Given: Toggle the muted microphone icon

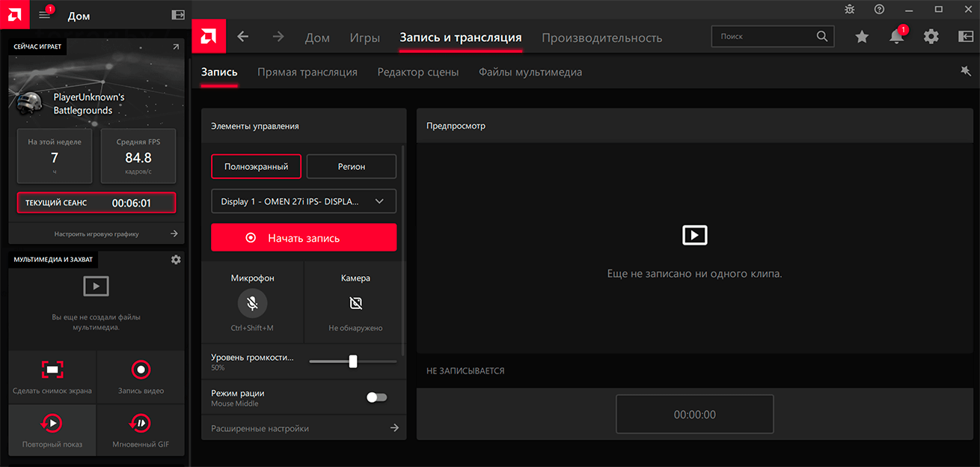Looking at the screenshot, I should pyautogui.click(x=253, y=303).
